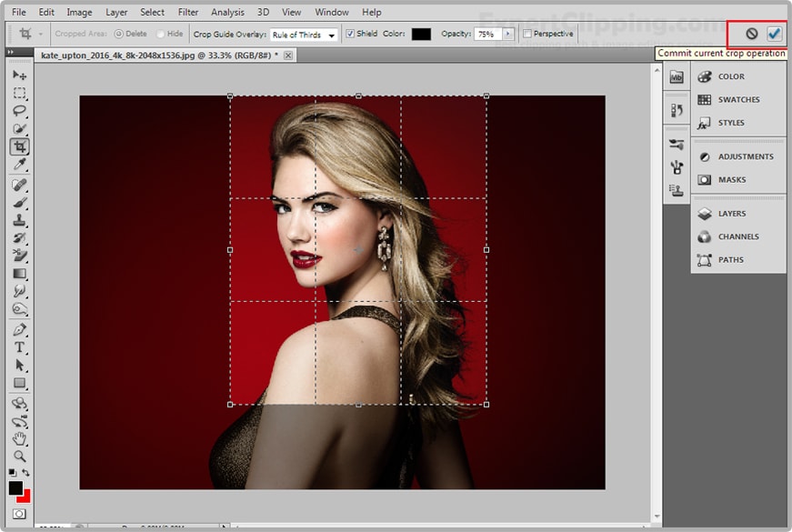Select the Hide cropped area radio button
Image resolution: width=792 pixels, height=532 pixels.
(x=161, y=35)
